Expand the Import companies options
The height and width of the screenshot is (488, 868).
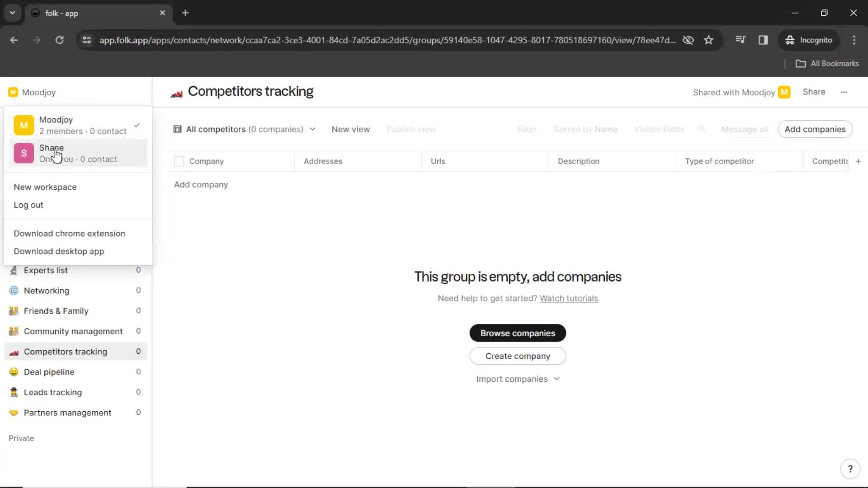click(x=556, y=379)
